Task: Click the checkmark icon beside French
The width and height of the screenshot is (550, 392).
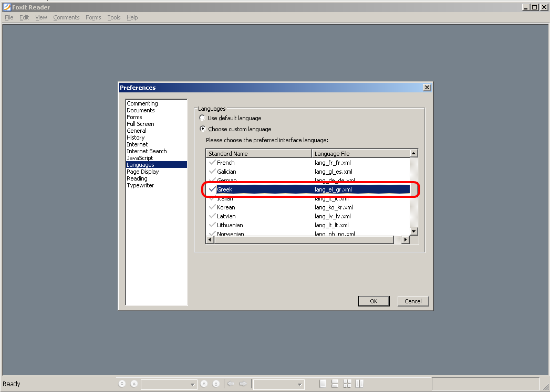Action: coord(212,162)
